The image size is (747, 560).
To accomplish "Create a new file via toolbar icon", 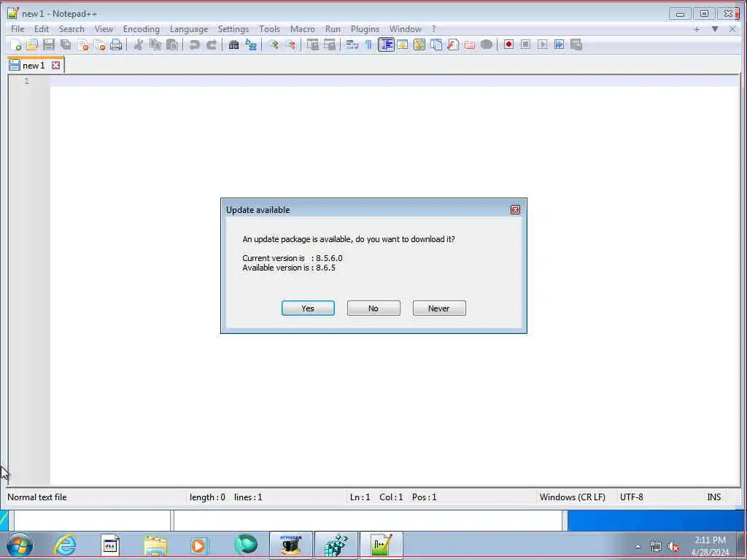I will coord(15,44).
